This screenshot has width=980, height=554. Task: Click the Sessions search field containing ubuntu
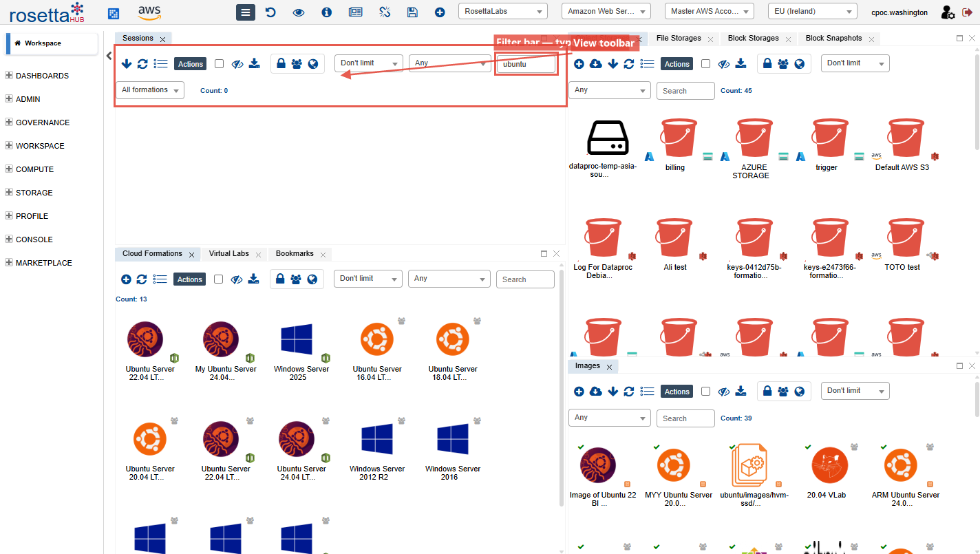point(526,64)
